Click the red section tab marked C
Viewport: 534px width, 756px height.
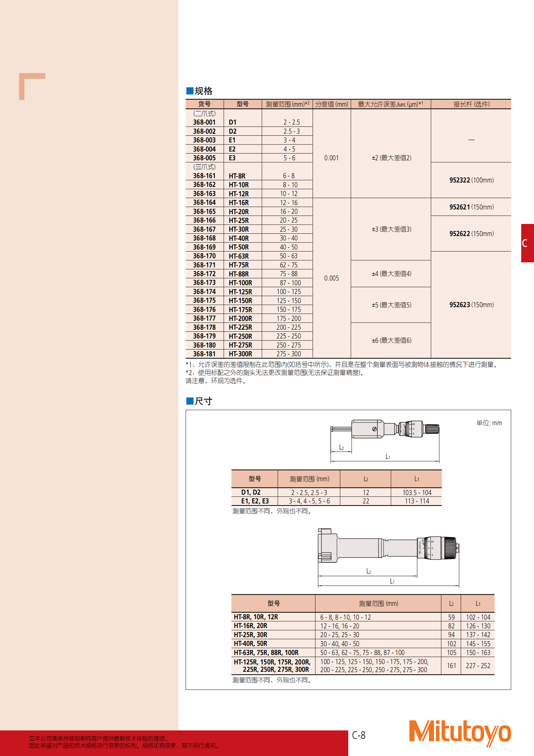click(x=527, y=243)
